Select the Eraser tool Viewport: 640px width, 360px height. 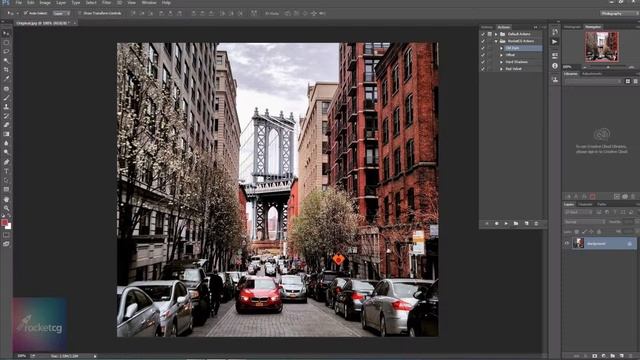(x=6, y=124)
